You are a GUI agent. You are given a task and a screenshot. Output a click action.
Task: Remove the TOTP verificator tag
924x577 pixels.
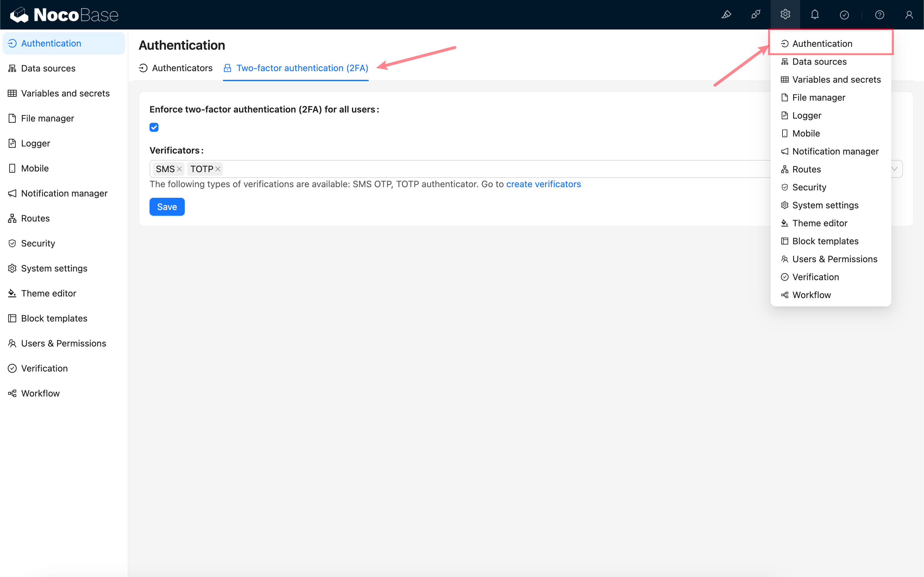coord(218,169)
